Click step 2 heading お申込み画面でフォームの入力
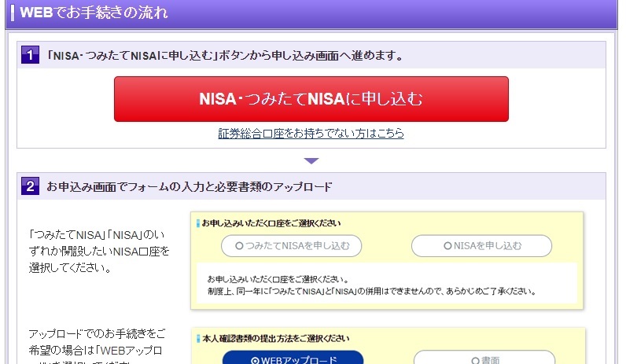626x364 pixels. coord(190,186)
